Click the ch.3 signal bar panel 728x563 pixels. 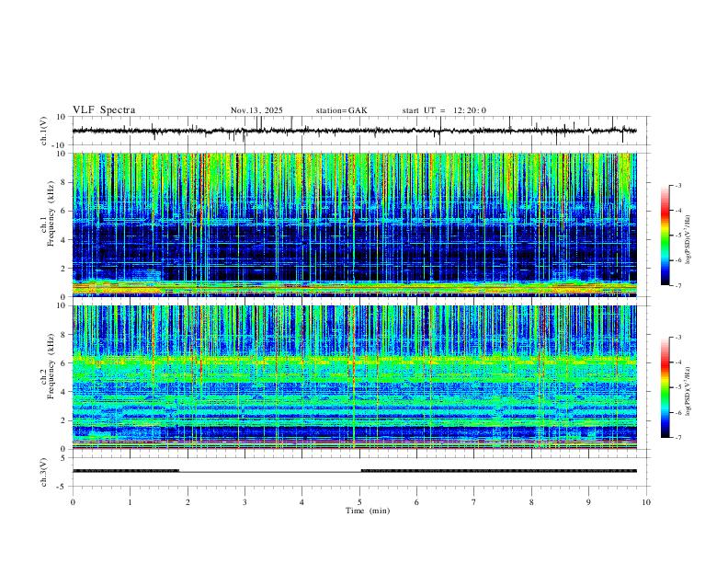(359, 472)
